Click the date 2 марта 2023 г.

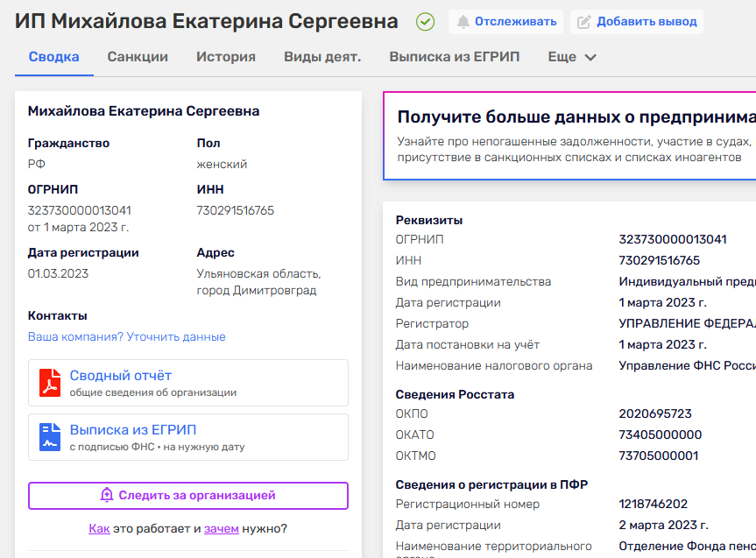click(x=663, y=526)
